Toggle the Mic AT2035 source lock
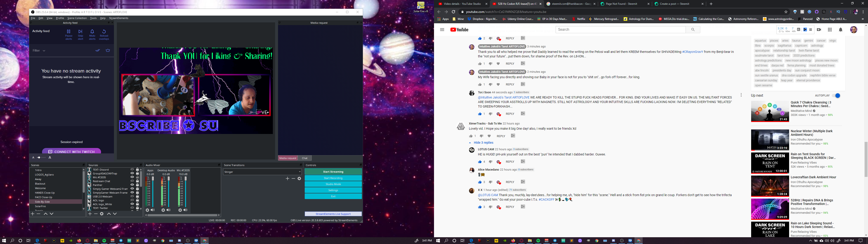 (x=137, y=177)
